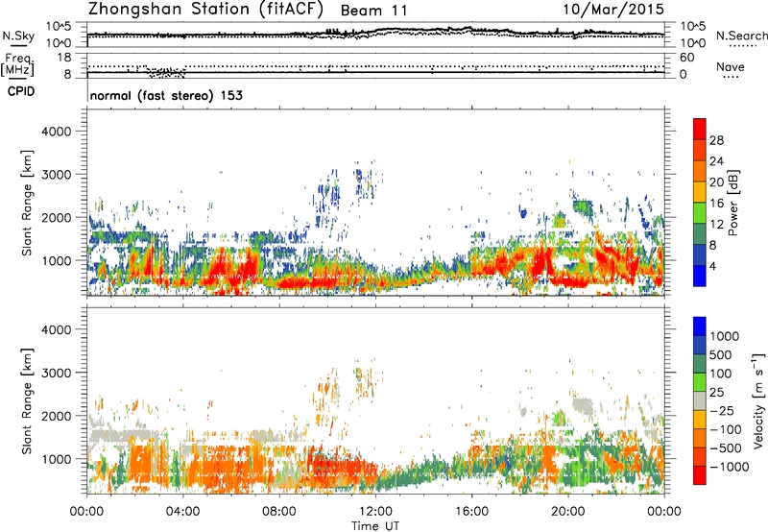Click the Time UT axis label
This screenshot has width=768, height=532.
(375, 526)
